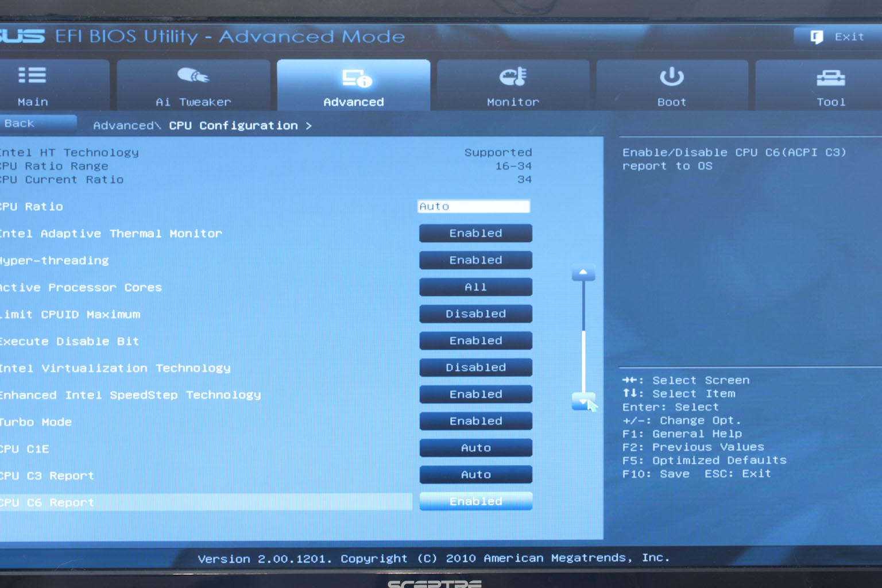Click the Exit button text
The height and width of the screenshot is (588, 882).
tap(849, 37)
